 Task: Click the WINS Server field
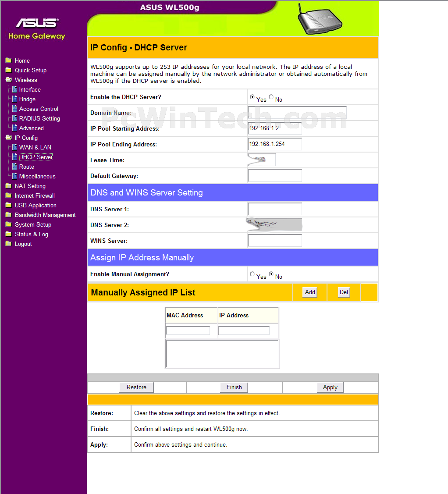275,240
